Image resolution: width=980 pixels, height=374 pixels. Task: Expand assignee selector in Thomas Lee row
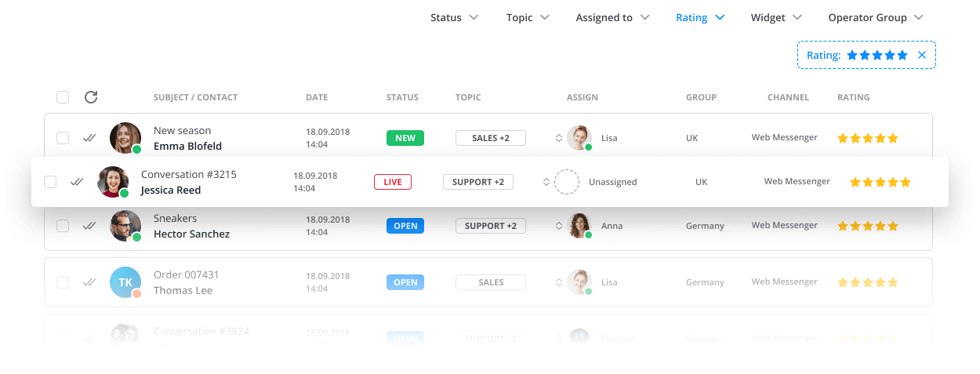[x=559, y=282]
